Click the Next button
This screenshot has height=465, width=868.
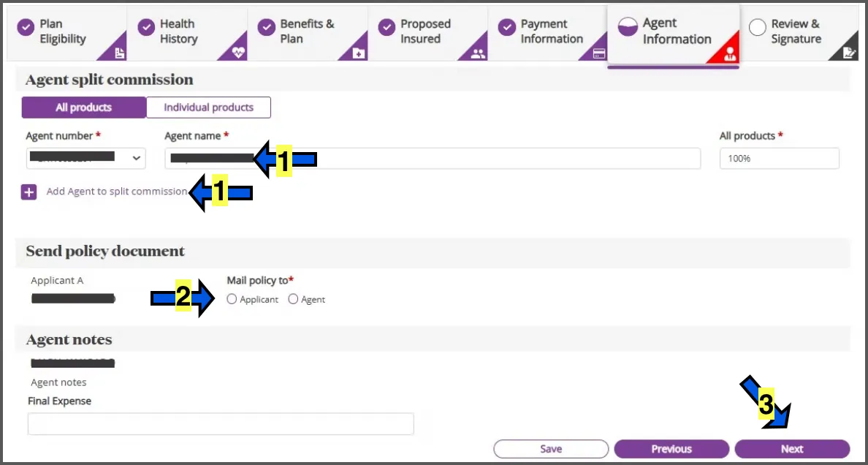(792, 449)
